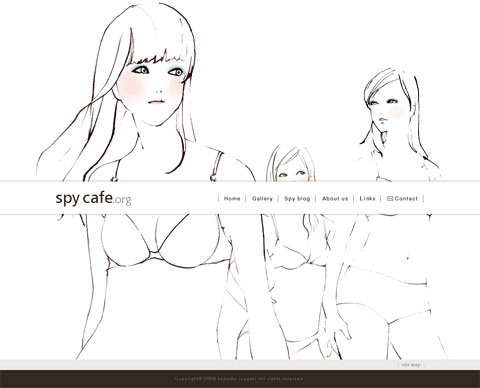The height and width of the screenshot is (388, 480).
Task: Open the Contact page
Action: [406, 199]
